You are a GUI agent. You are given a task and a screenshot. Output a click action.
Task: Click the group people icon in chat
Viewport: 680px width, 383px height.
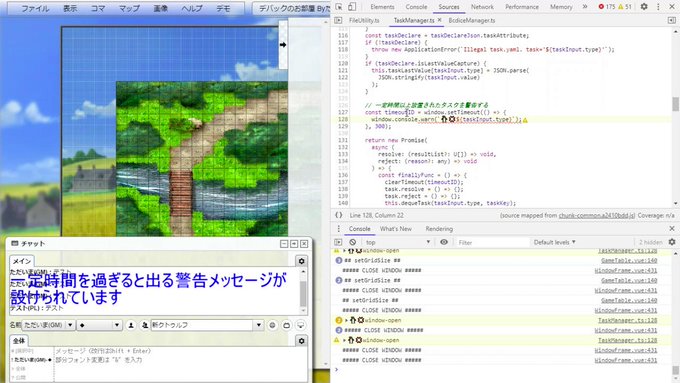(144, 325)
